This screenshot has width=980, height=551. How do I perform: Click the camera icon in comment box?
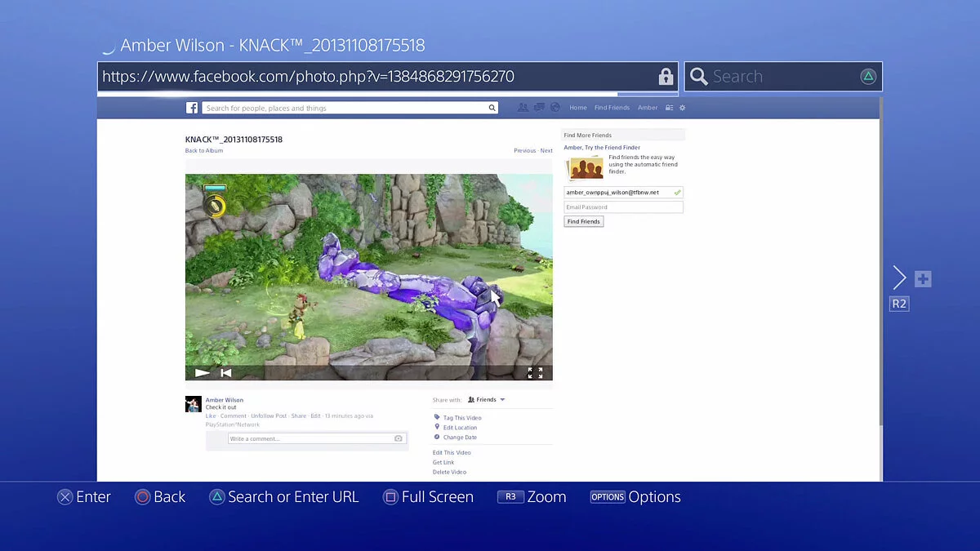[398, 438]
